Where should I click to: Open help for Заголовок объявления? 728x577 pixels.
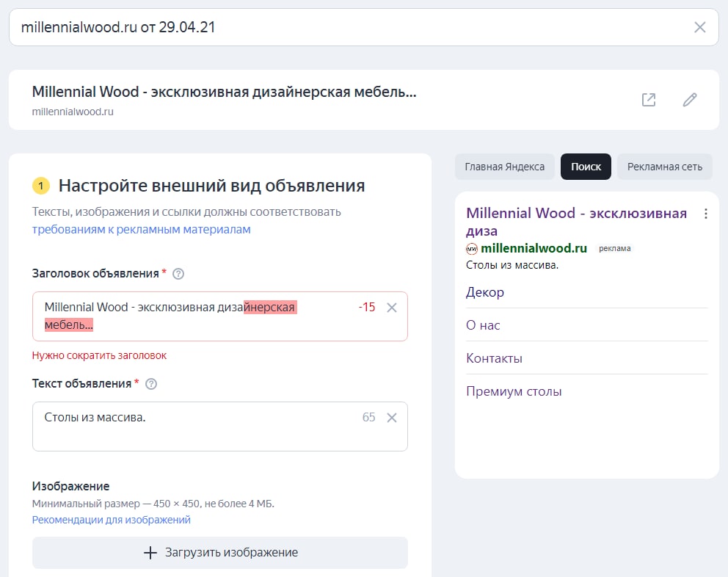[178, 274]
